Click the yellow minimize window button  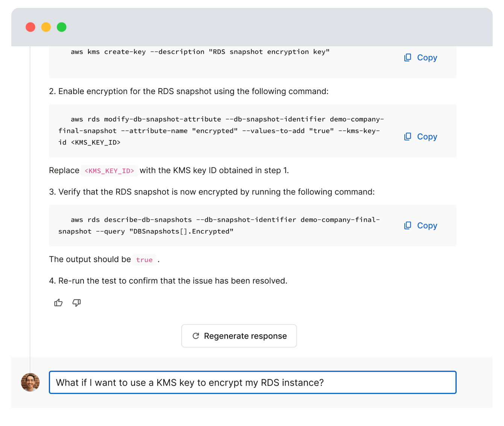coord(46,27)
